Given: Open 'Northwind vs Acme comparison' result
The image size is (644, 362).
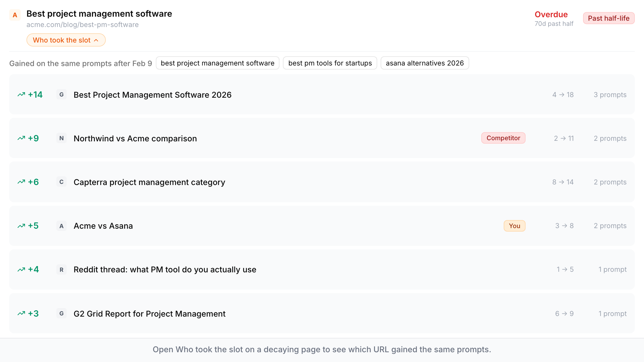Looking at the screenshot, I should click(135, 138).
